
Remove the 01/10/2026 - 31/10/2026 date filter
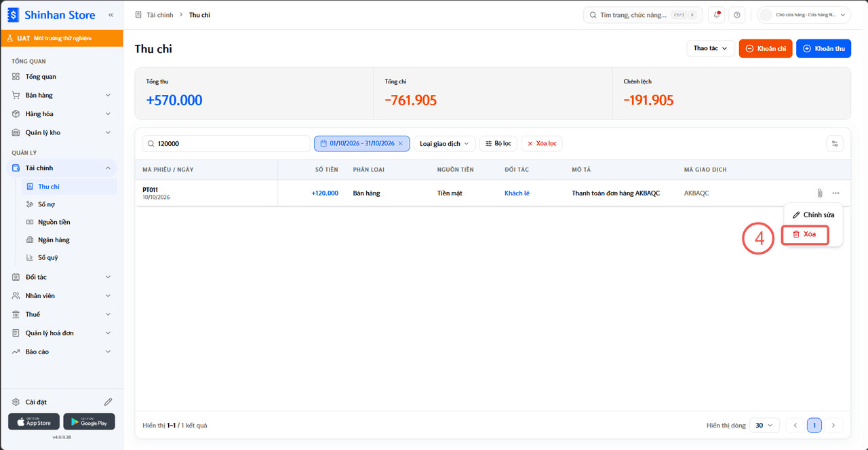point(401,144)
